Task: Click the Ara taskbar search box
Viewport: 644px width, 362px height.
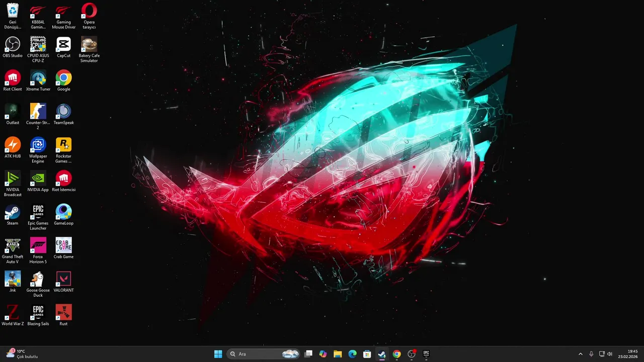Action: (264, 354)
